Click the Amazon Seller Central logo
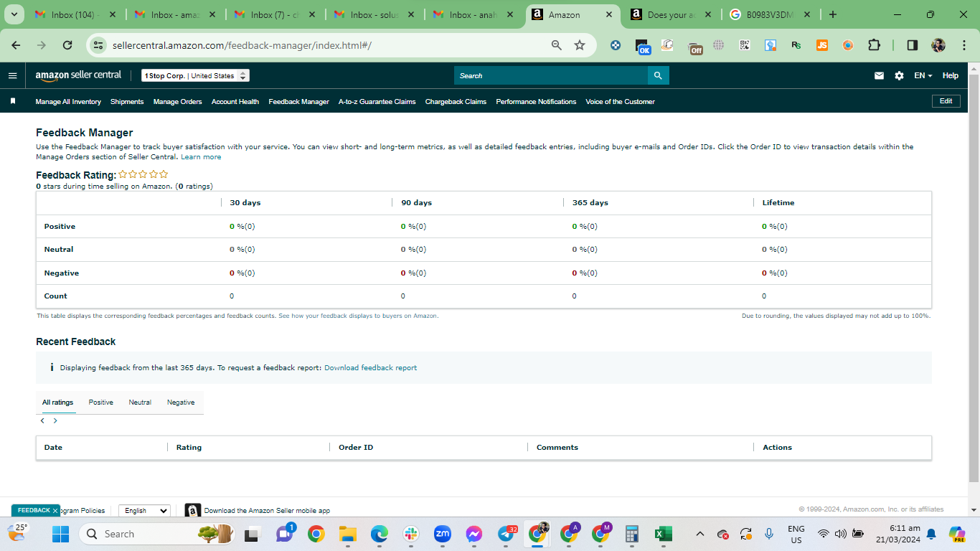 [x=78, y=75]
